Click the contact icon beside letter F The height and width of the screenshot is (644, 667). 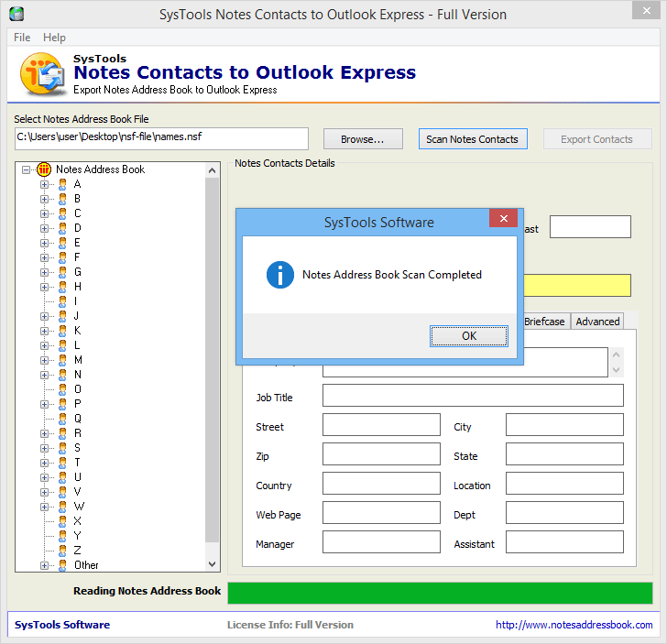(62, 257)
